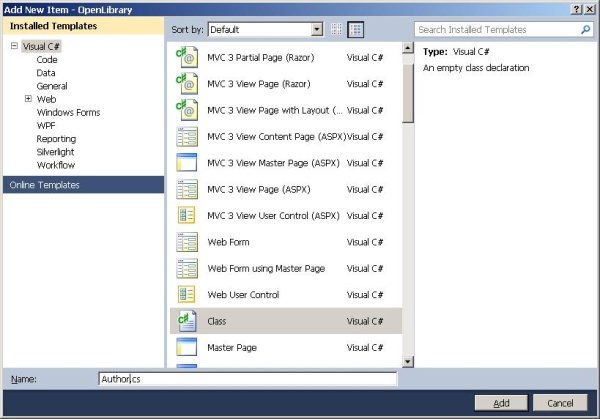
Task: Click the template list scroll up arrow
Action: tap(408, 48)
